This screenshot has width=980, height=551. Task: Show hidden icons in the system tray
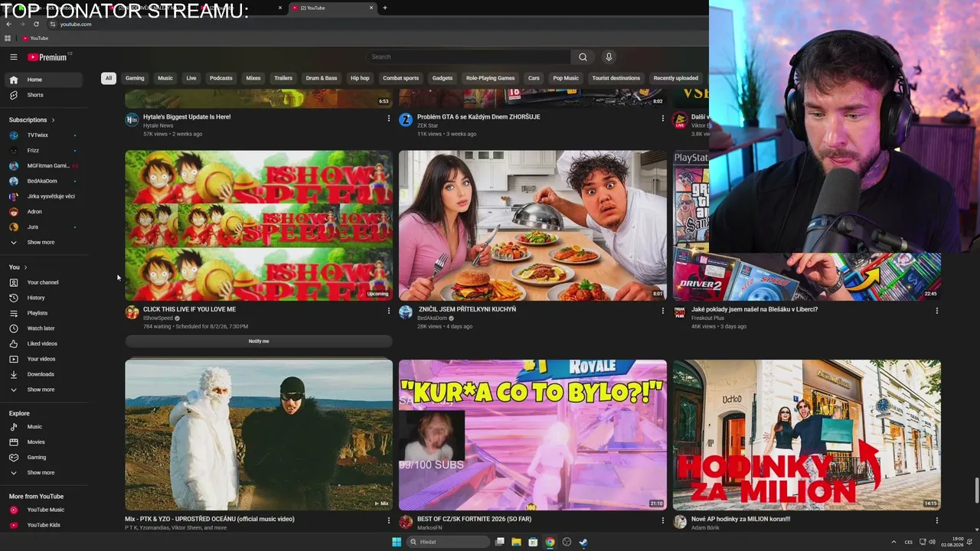coord(893,542)
